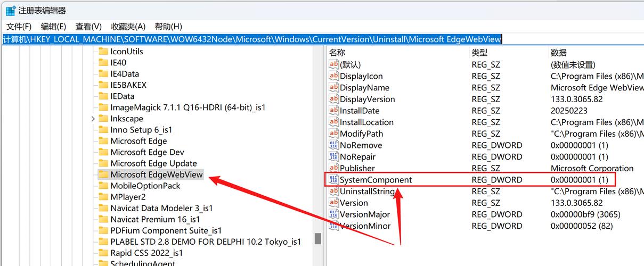Click the DisplayIcon string value icon
The width and height of the screenshot is (644, 266).
click(x=334, y=76)
